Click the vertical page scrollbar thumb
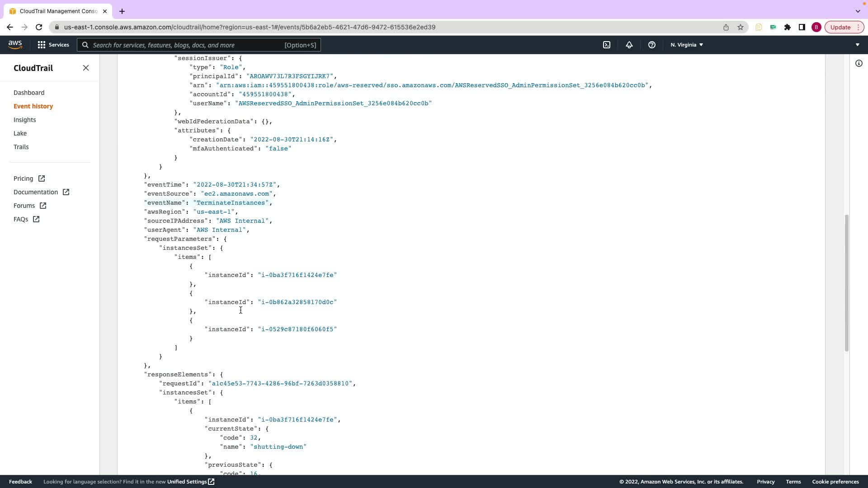The image size is (868, 488). pyautogui.click(x=846, y=282)
